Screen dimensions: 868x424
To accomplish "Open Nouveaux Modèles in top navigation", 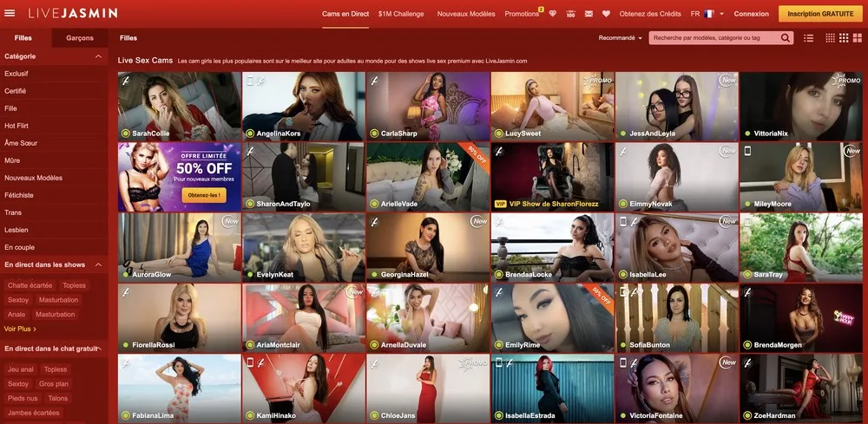I will [466, 14].
